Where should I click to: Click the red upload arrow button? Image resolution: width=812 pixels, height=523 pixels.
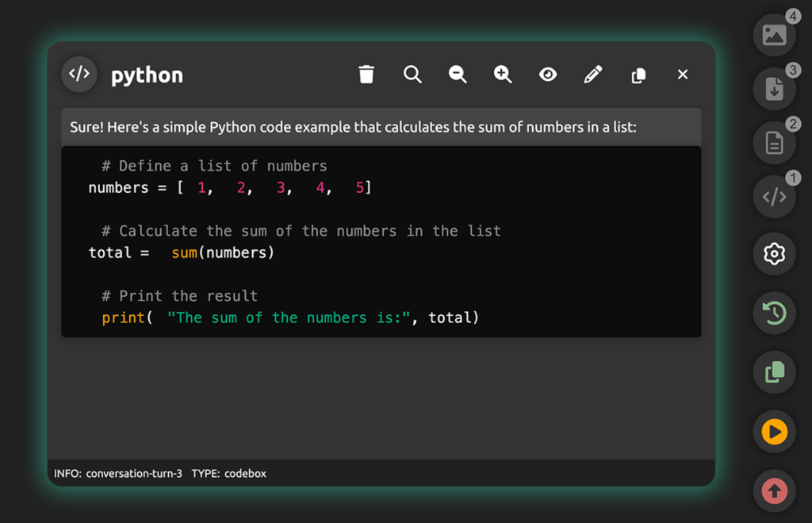(774, 491)
